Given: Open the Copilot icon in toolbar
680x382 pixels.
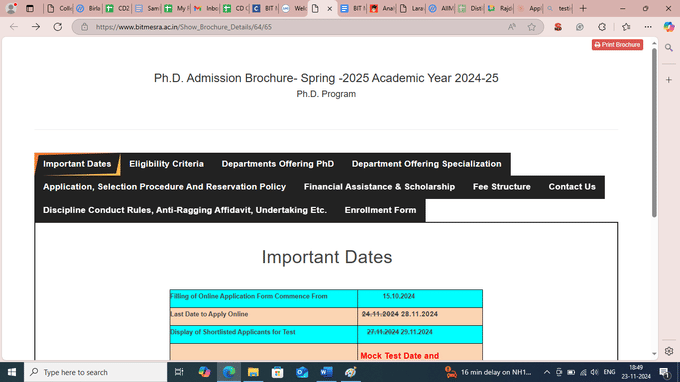Looking at the screenshot, I should pyautogui.click(x=669, y=27).
